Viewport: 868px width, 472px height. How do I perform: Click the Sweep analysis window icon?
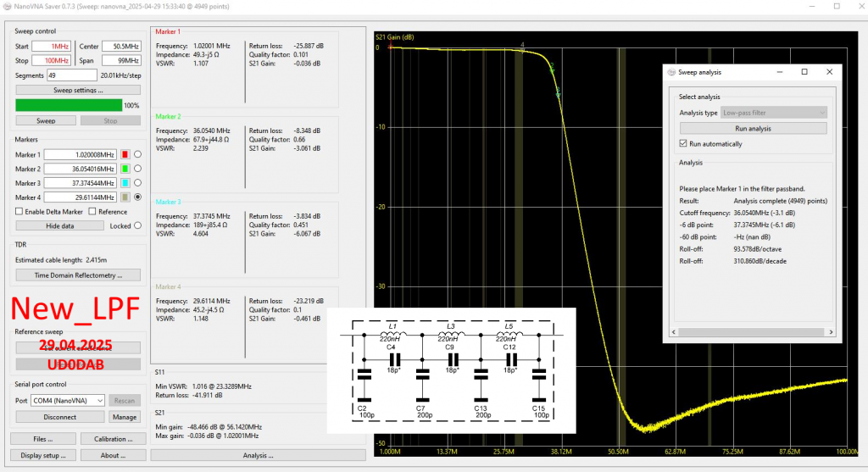point(671,72)
